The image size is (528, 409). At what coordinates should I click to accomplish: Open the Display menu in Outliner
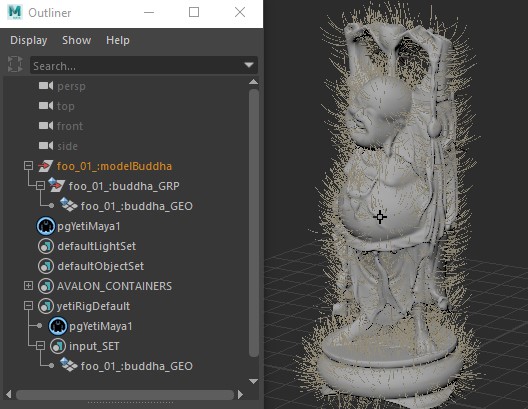29,40
